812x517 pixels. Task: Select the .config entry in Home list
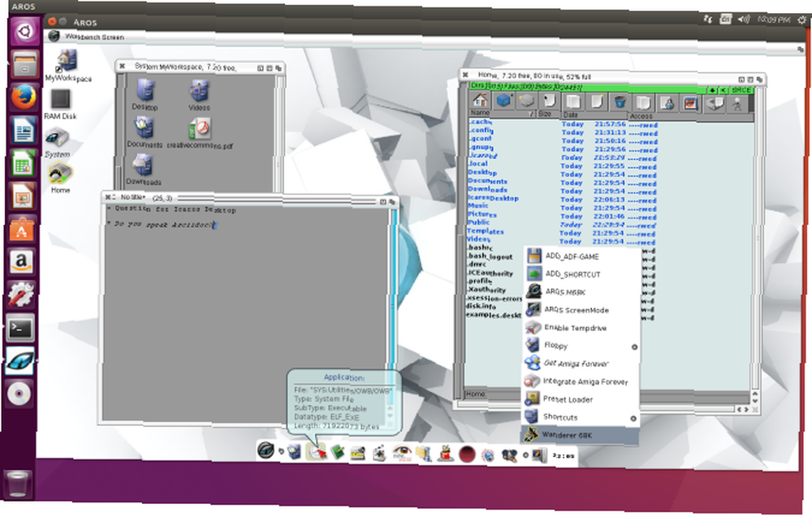point(481,130)
